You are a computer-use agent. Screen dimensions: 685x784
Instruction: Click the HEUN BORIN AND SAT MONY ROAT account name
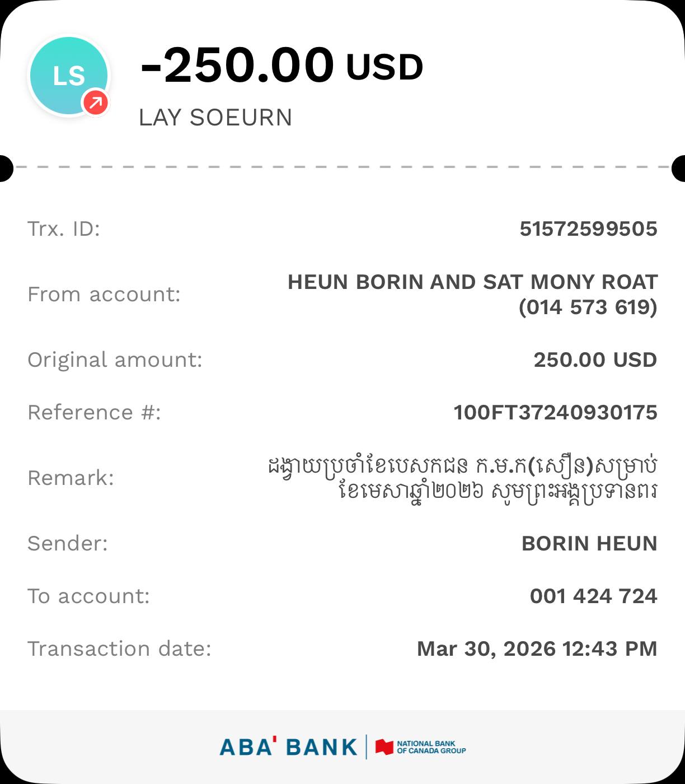pyautogui.click(x=472, y=282)
